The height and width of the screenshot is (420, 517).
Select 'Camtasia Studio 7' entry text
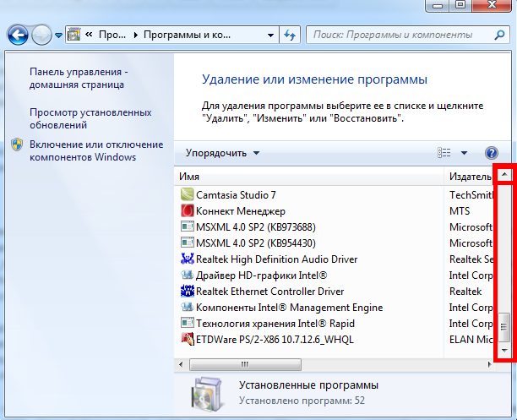tap(236, 195)
